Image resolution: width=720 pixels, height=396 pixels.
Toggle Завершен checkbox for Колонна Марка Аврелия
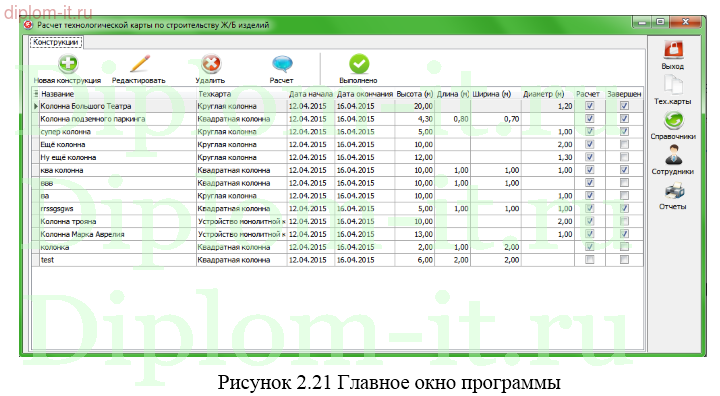(624, 234)
